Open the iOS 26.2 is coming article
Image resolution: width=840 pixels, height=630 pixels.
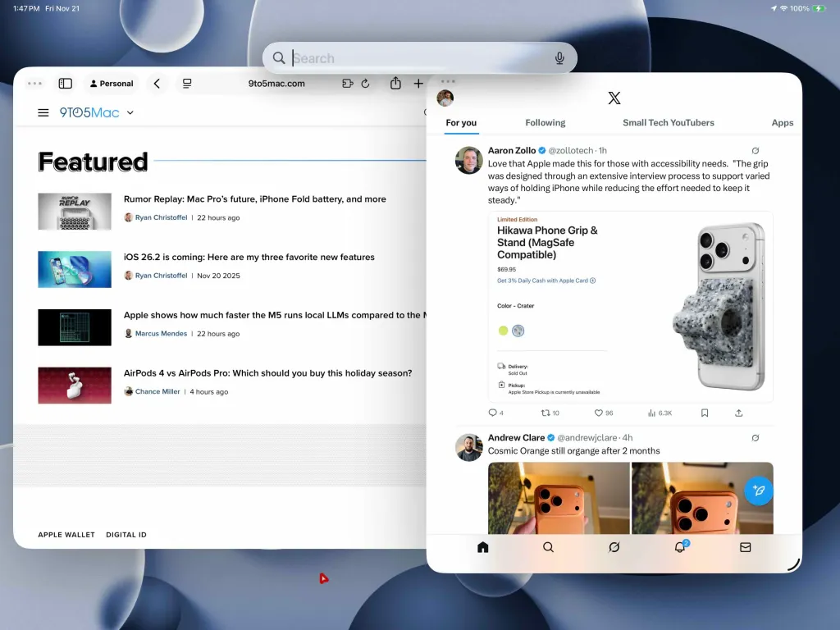coord(249,258)
